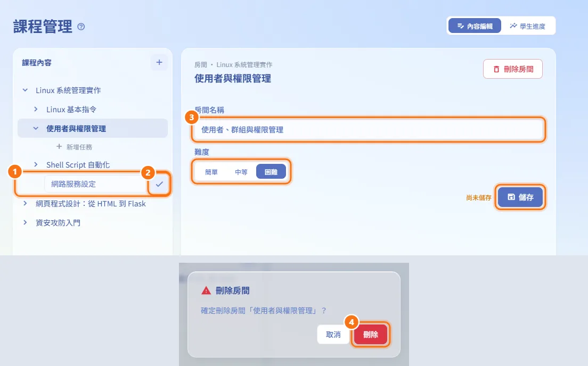This screenshot has width=588, height=366.
Task: Click 取消 in the delete dialog
Action: click(333, 334)
